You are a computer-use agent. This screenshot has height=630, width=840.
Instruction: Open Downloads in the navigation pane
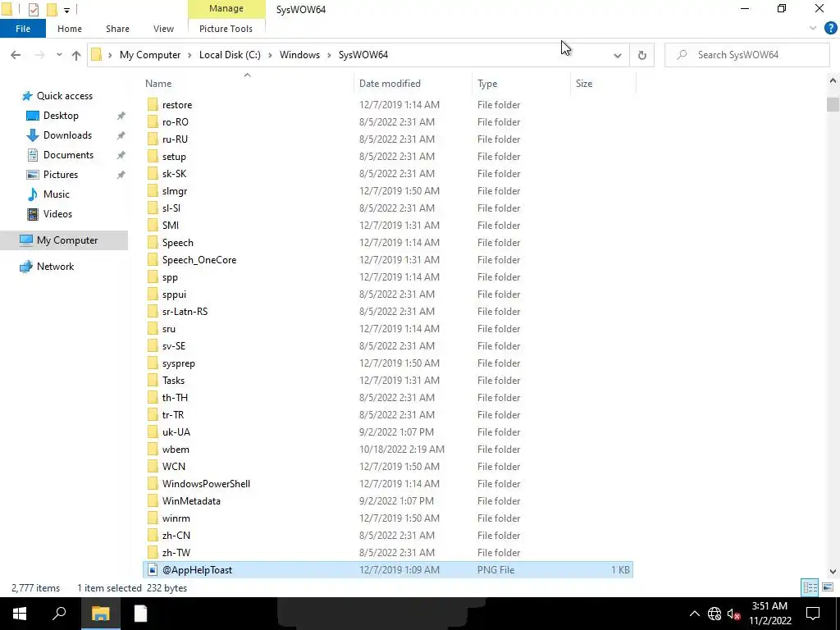(x=67, y=135)
